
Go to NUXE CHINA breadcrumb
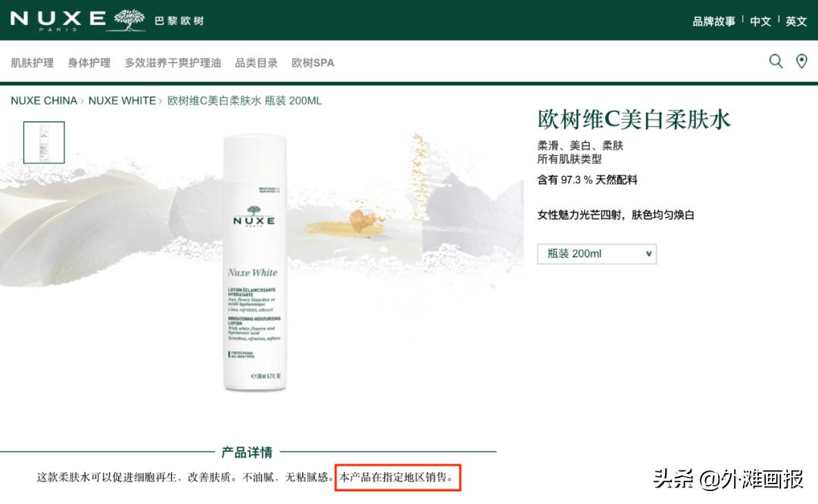point(44,101)
